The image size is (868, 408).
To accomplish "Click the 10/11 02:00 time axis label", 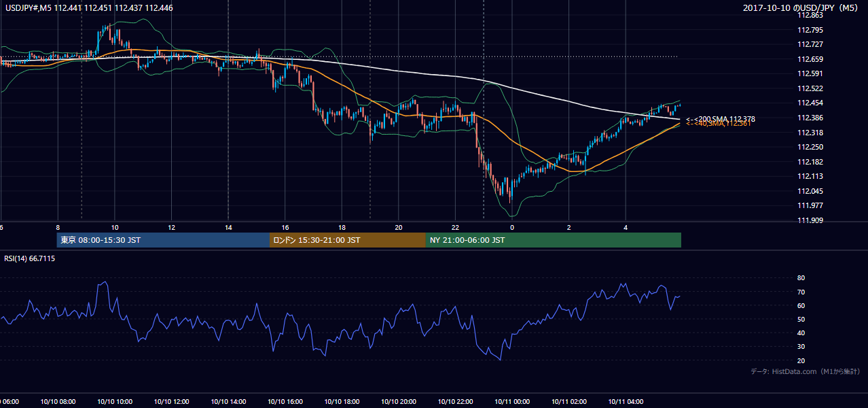I will 569,402.
